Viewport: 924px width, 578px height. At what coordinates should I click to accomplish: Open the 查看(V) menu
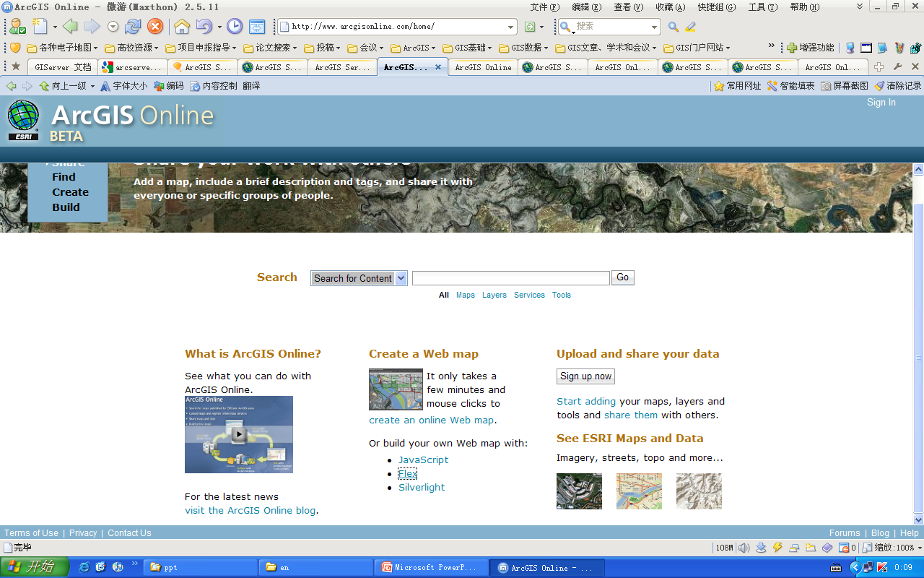point(629,7)
